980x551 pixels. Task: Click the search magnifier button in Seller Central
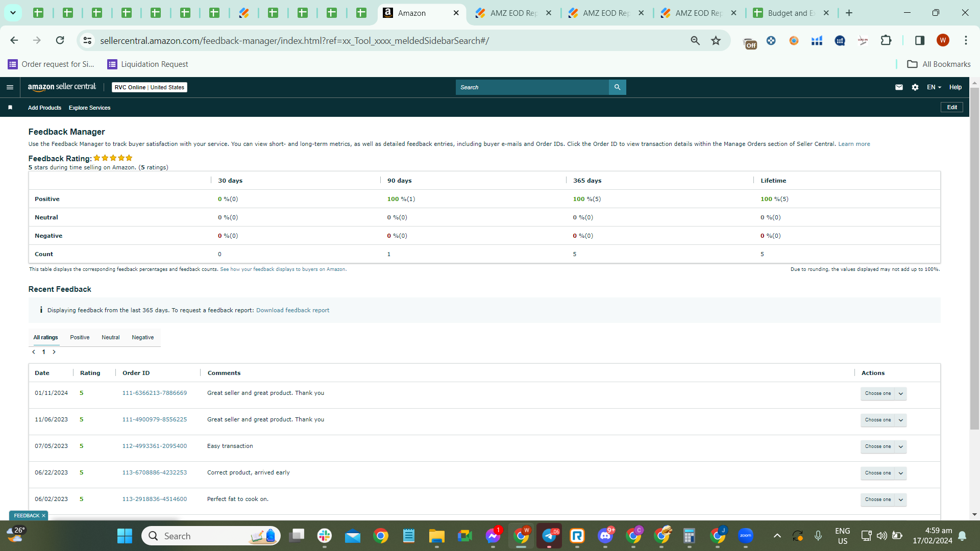[617, 87]
